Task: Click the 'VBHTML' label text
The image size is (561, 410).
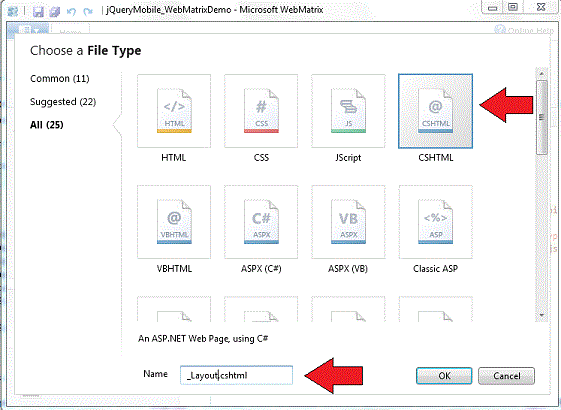Action: coord(174,269)
